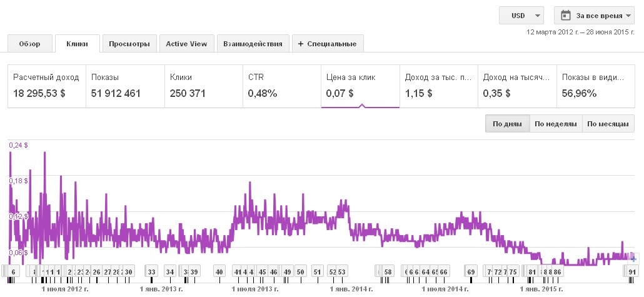The width and height of the screenshot is (644, 297).
Task: Open annotation marker 40
Action: click(x=219, y=271)
